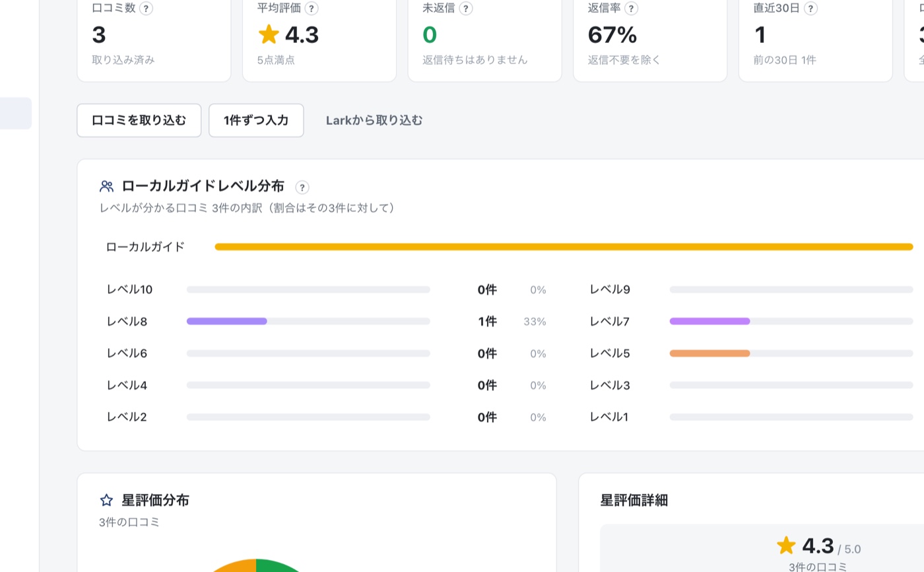The image size is (924, 572).
Task: Click the レベル7 label
Action: [x=610, y=322]
